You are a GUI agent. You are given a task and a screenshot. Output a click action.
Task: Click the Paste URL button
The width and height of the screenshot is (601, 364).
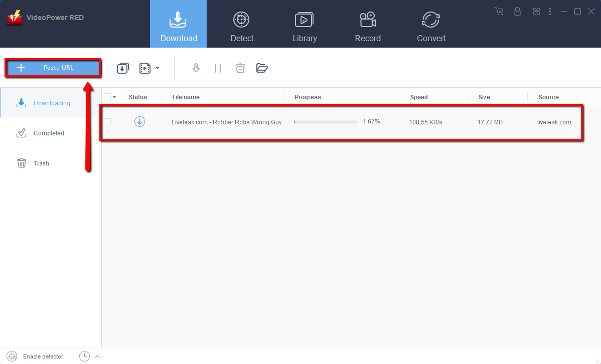[53, 67]
